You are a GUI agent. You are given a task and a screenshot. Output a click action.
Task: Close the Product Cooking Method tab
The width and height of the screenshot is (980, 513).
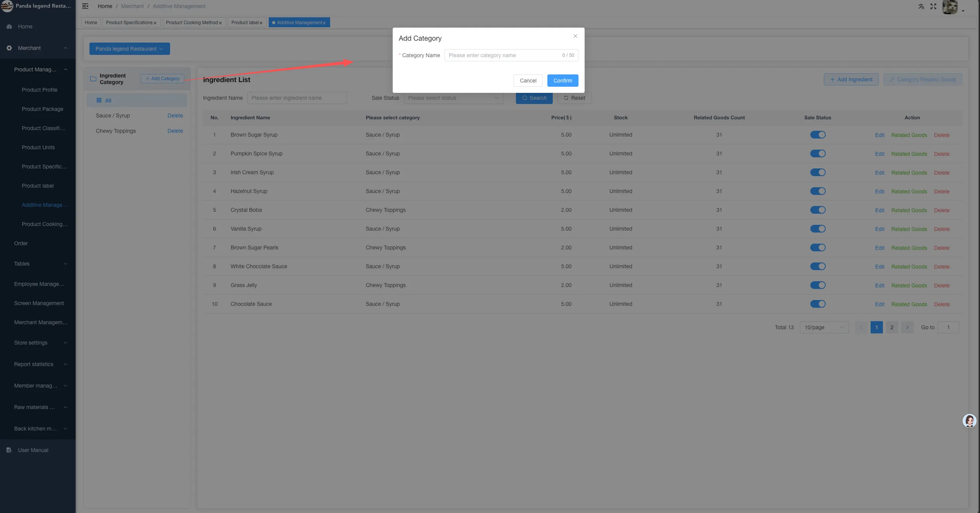click(x=220, y=23)
